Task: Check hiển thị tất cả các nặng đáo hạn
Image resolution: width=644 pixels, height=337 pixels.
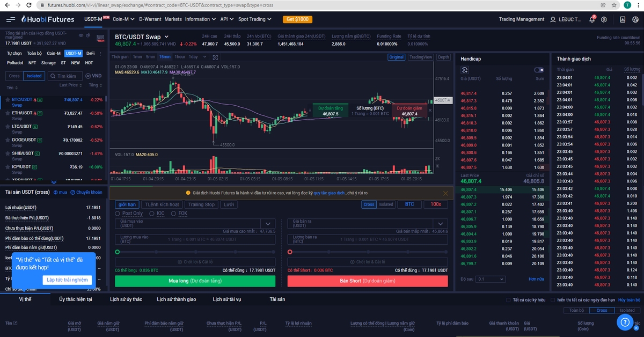Action: pyautogui.click(x=553, y=299)
